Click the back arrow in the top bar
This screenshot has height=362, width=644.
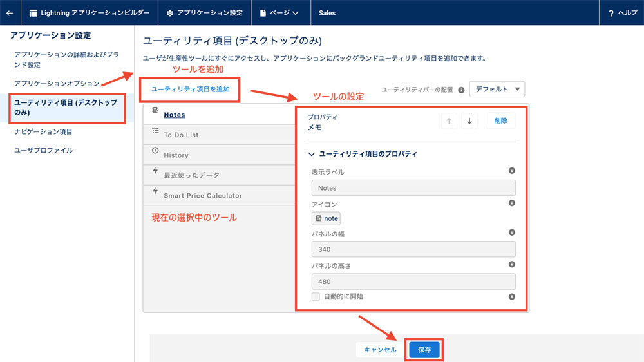click(x=10, y=13)
